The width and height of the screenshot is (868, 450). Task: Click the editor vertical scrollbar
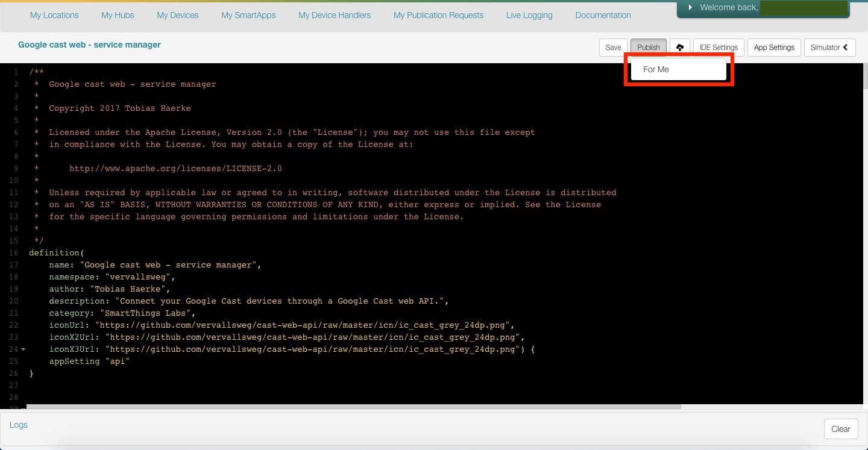click(865, 77)
